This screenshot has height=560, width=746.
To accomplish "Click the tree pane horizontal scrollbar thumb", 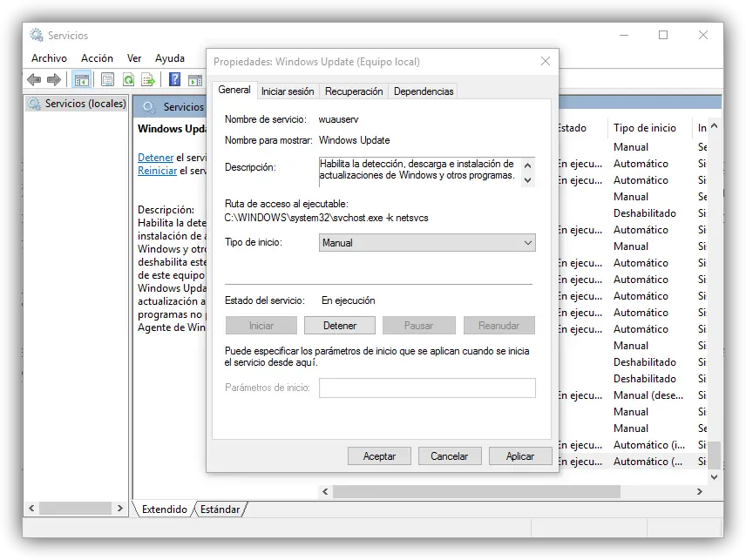I will pyautogui.click(x=75, y=509).
